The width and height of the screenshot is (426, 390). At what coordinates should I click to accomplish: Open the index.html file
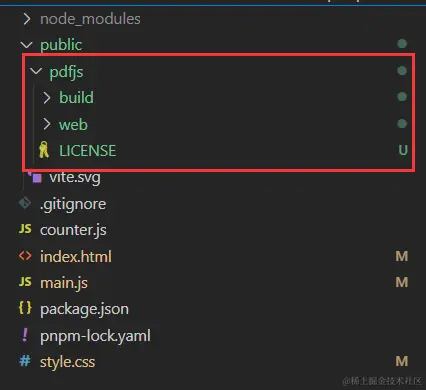76,257
